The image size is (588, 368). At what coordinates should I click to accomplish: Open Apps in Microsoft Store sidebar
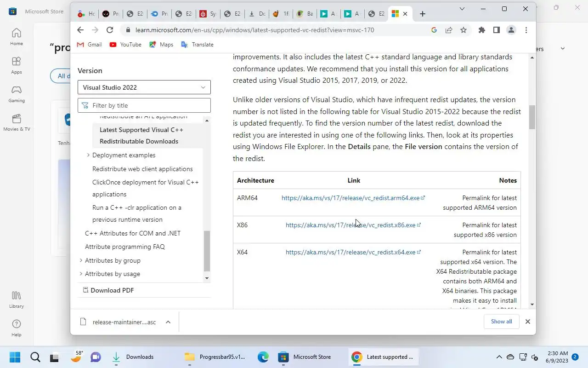[17, 65]
